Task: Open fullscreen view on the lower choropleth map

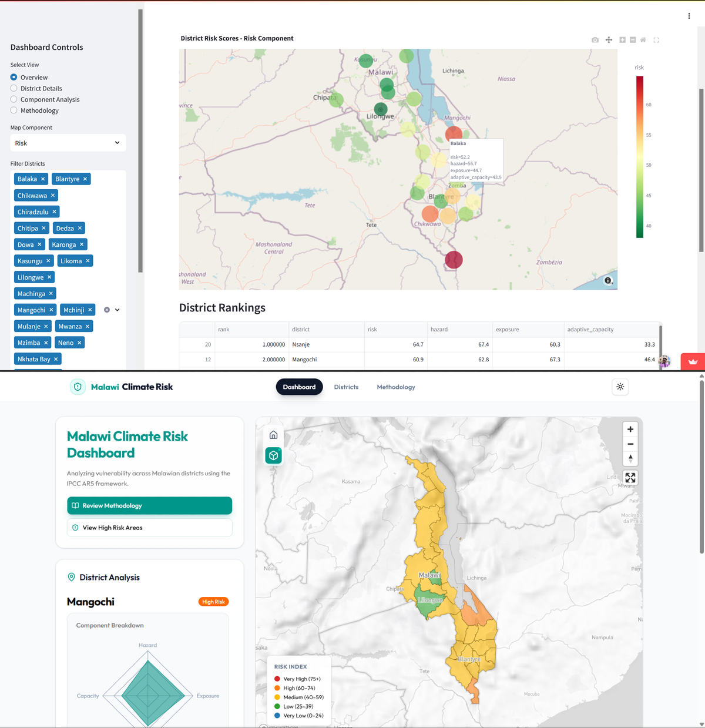Action: coord(630,477)
